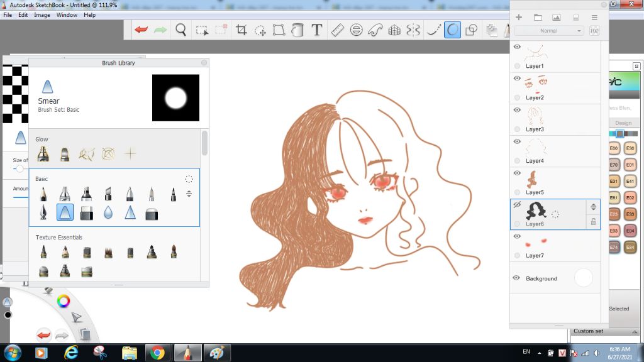Add a new layer with plus icon
This screenshot has height=362, width=644.
[x=519, y=17]
